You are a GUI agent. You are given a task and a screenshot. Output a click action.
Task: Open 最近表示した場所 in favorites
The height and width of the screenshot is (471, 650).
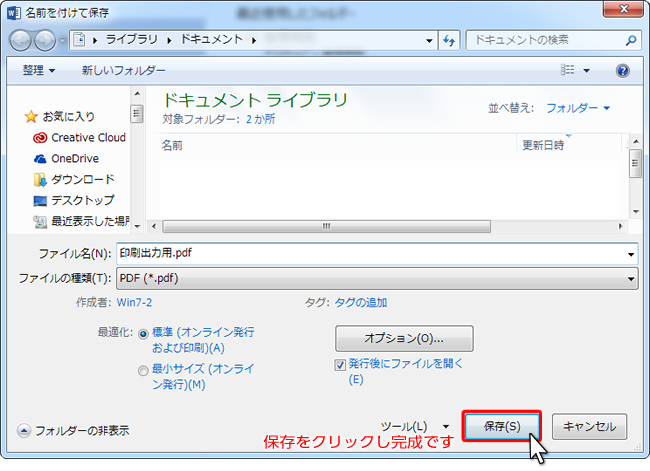(81, 221)
